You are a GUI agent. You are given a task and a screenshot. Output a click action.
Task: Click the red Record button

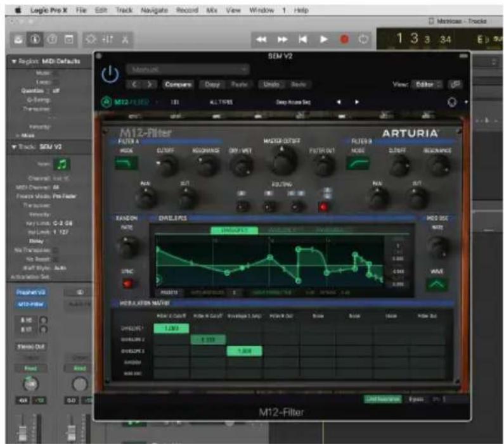point(344,39)
